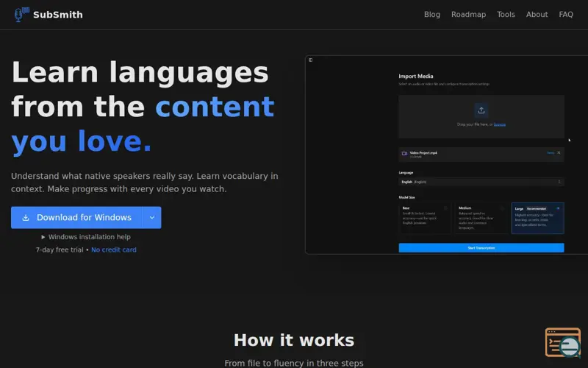Open the Blog page
Viewport: 588px width, 368px height.
pos(432,14)
